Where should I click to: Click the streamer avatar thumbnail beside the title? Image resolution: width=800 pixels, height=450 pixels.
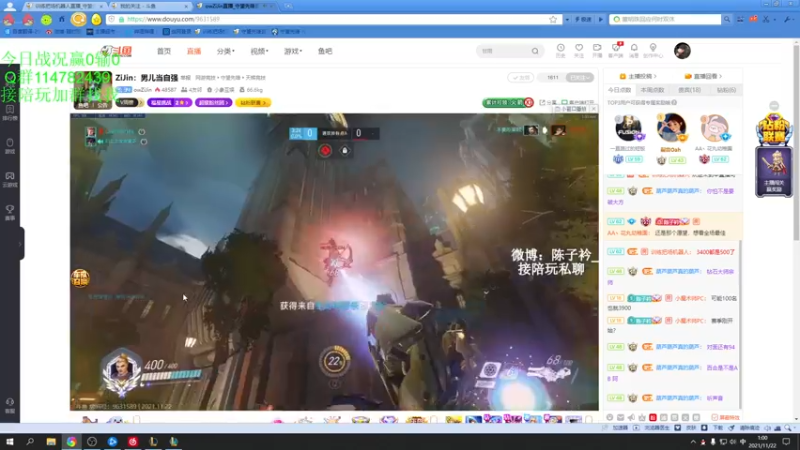(x=93, y=90)
